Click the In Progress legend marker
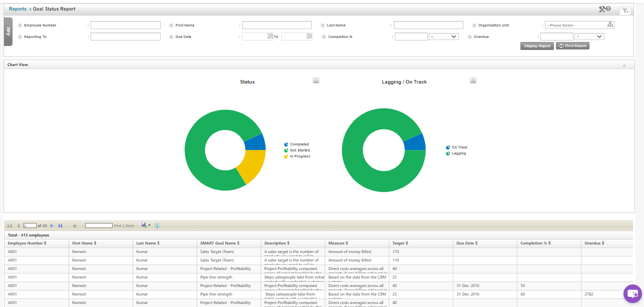 click(286, 156)
